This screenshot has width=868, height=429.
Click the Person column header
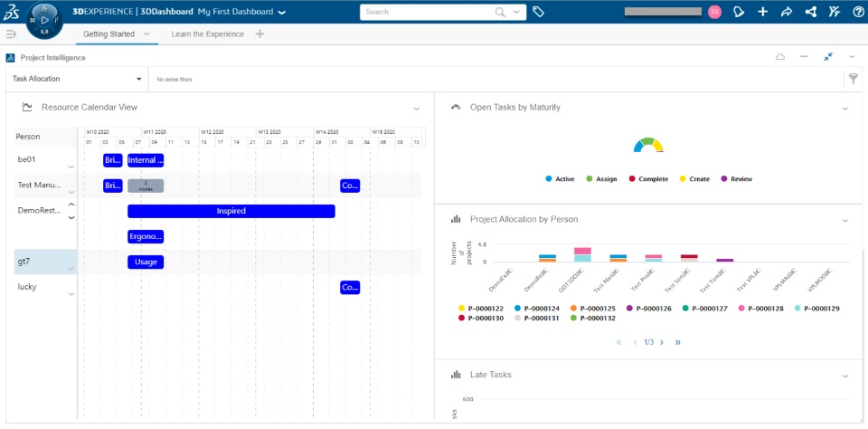click(45, 137)
